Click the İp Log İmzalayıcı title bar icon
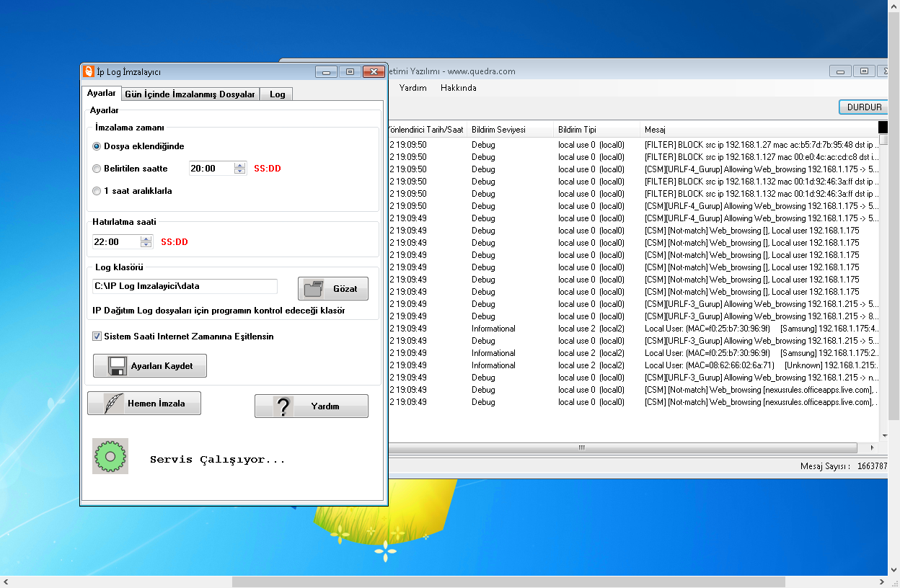The image size is (900, 588). (x=89, y=71)
